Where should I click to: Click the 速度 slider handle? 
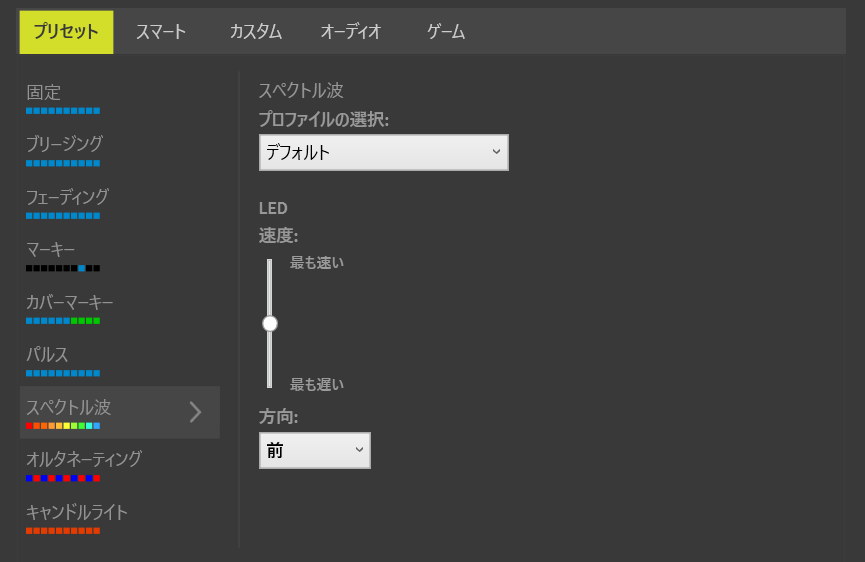(x=270, y=324)
